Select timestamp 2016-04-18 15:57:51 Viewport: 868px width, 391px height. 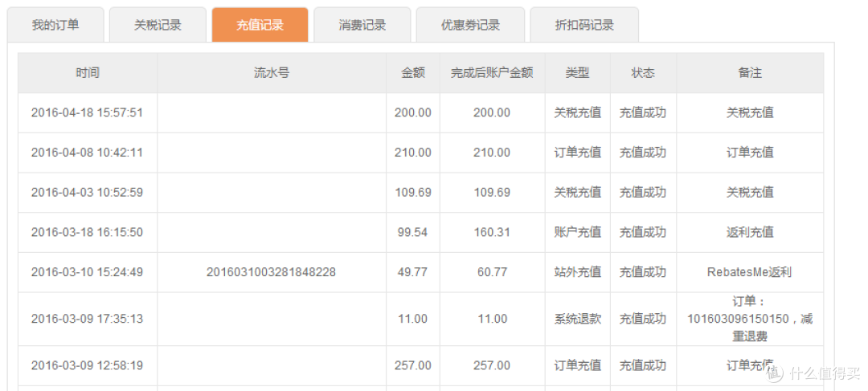click(x=87, y=113)
